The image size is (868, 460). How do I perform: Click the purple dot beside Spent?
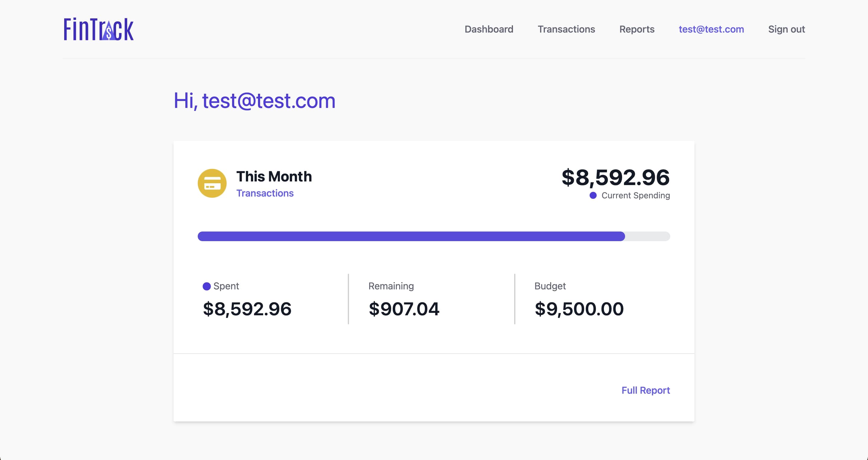206,286
